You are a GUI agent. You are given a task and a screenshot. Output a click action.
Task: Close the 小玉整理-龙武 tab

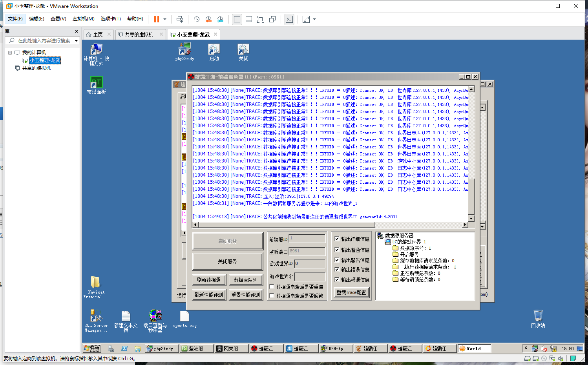click(215, 34)
